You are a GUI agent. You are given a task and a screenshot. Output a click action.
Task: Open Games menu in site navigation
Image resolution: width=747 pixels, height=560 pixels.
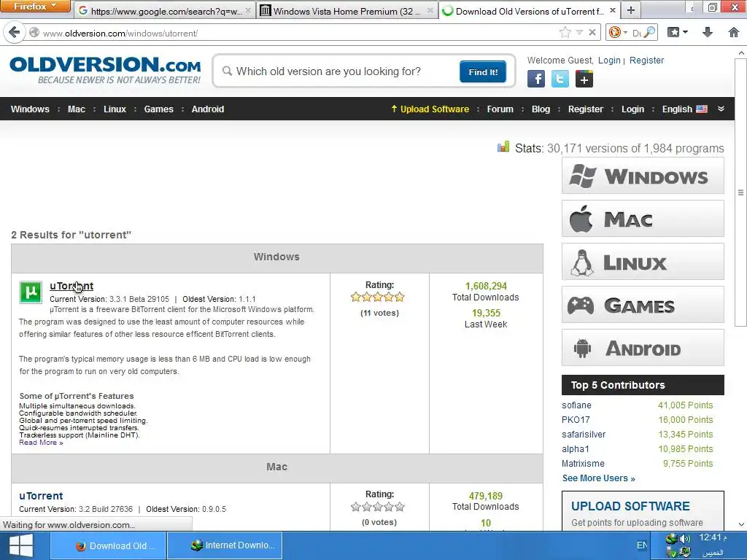click(158, 109)
